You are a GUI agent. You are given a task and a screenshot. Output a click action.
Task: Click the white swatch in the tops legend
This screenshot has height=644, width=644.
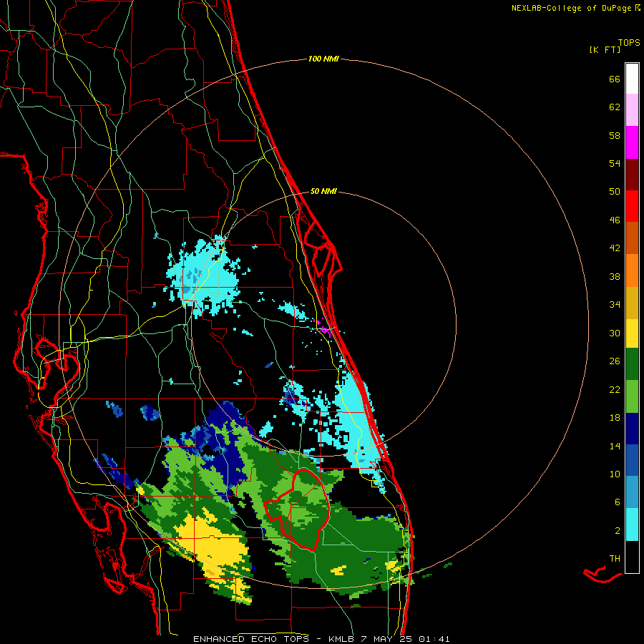(x=632, y=79)
